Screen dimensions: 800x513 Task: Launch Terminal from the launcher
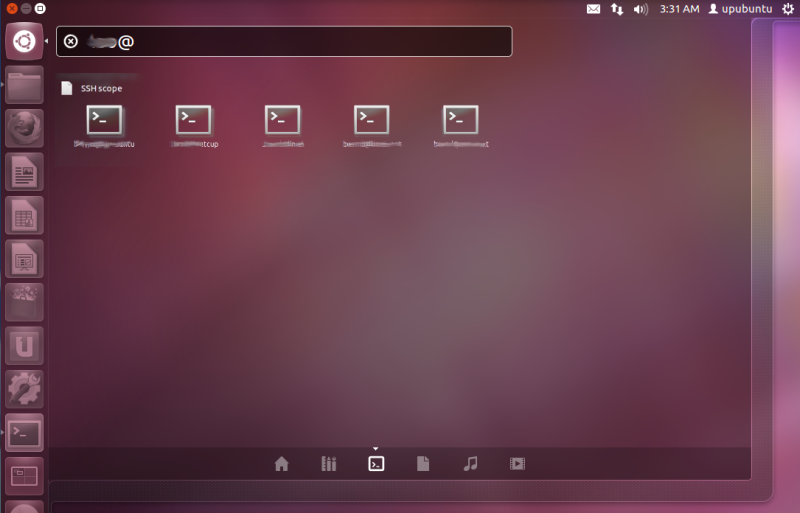pyautogui.click(x=24, y=433)
